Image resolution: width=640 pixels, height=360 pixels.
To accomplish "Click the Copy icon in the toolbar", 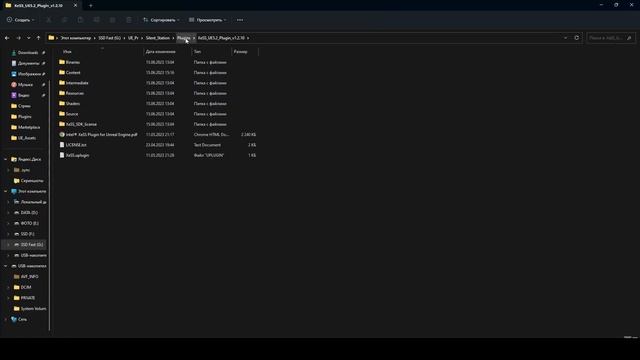I will click(64, 20).
